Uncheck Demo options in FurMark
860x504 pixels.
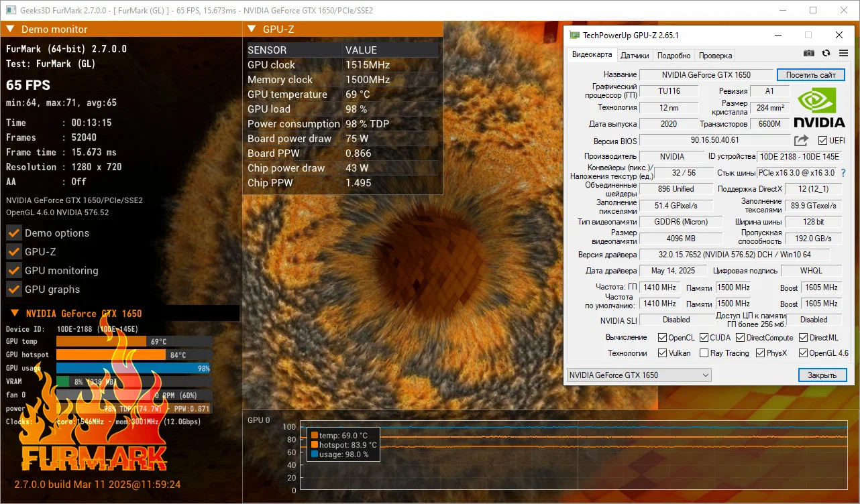click(x=13, y=233)
